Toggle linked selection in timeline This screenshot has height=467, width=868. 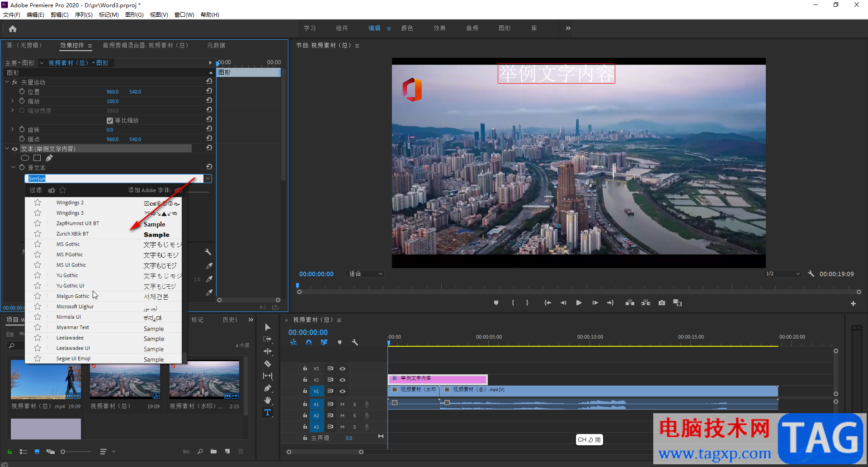(x=324, y=342)
